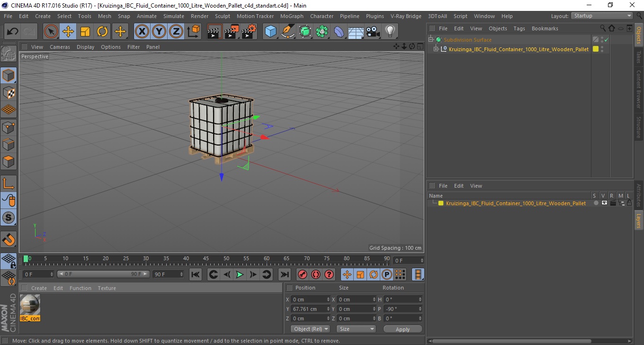
Task: Switch to Polygons mode
Action: tap(9, 161)
